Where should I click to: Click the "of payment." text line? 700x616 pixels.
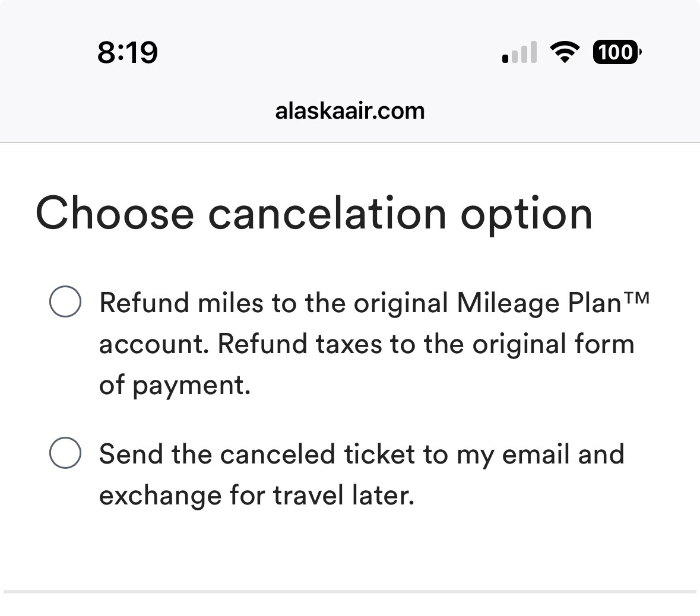[x=175, y=385]
